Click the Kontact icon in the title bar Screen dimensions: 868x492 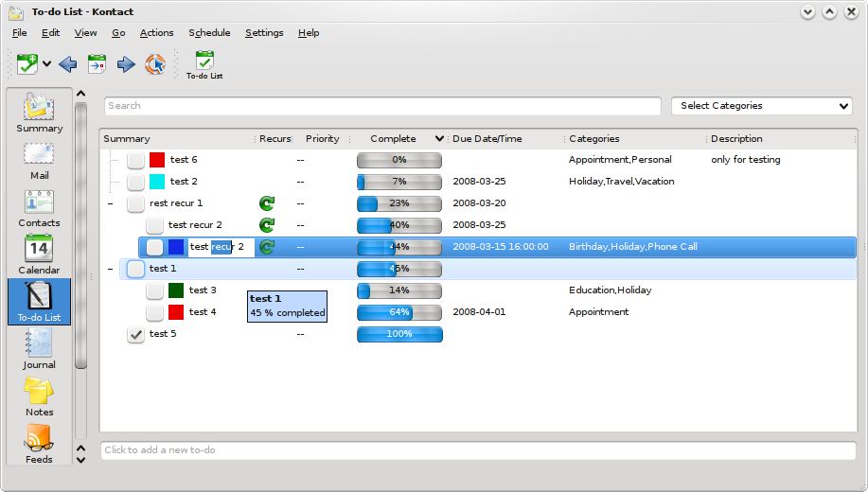16,12
